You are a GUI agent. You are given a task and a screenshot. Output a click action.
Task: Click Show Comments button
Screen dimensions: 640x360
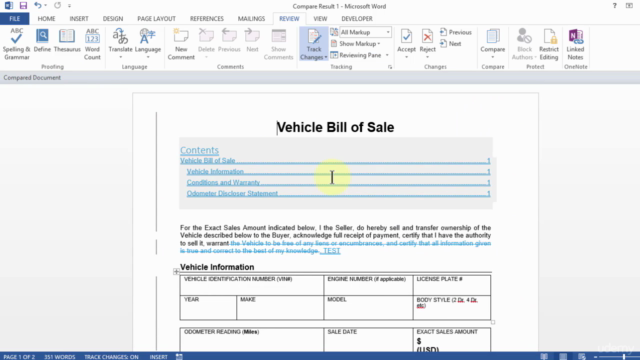[x=278, y=44]
